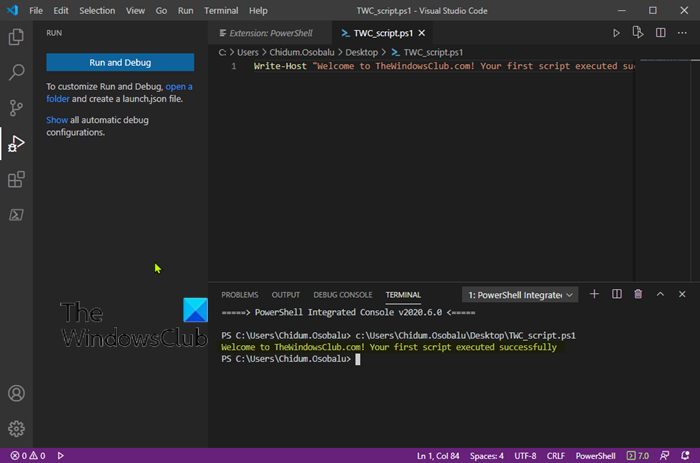
Task: Create a new terminal with plus icon
Action: (594, 294)
